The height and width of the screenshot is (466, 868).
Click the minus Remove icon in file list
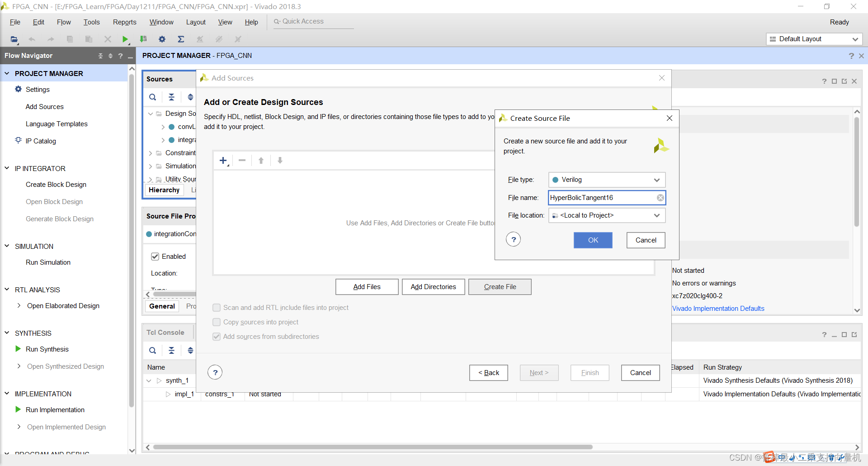click(x=242, y=161)
